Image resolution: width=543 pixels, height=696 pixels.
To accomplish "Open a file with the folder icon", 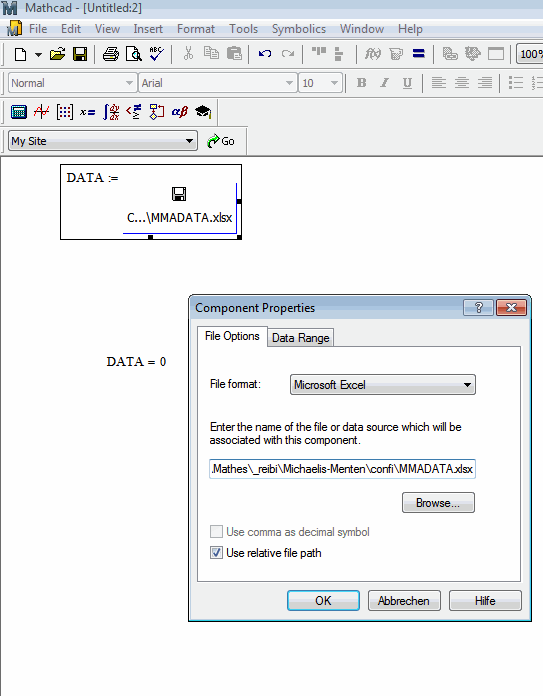I will pyautogui.click(x=57, y=55).
